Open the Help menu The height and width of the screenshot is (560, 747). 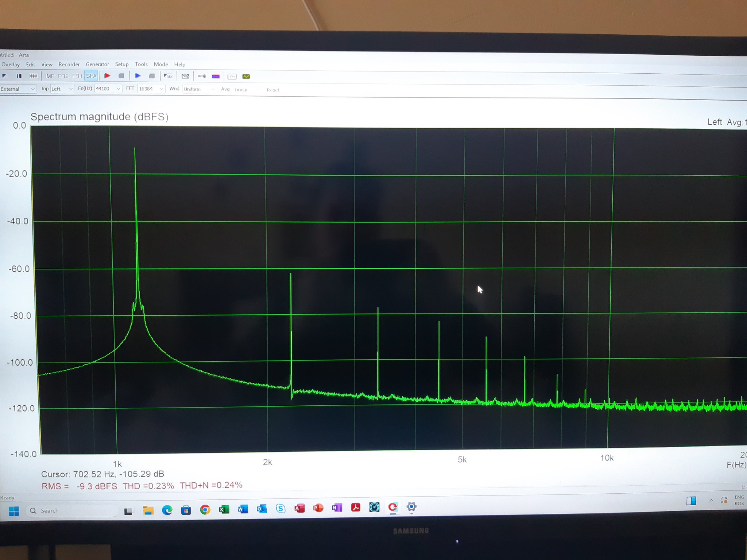(179, 65)
